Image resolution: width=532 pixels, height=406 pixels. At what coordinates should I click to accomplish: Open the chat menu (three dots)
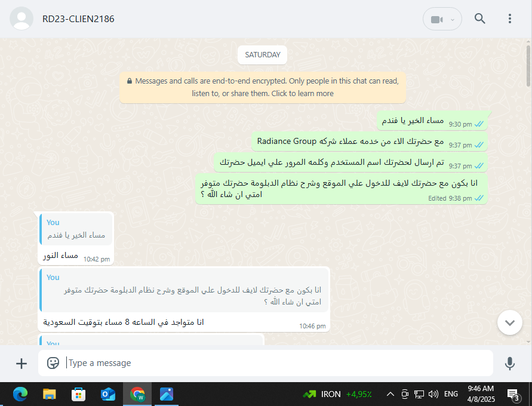[x=509, y=19]
